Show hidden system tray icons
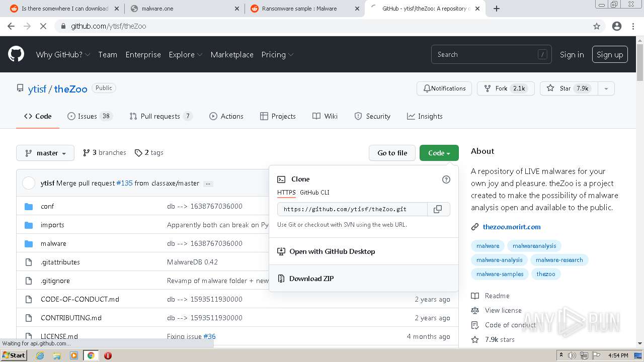This screenshot has height=362, width=644. click(x=561, y=355)
